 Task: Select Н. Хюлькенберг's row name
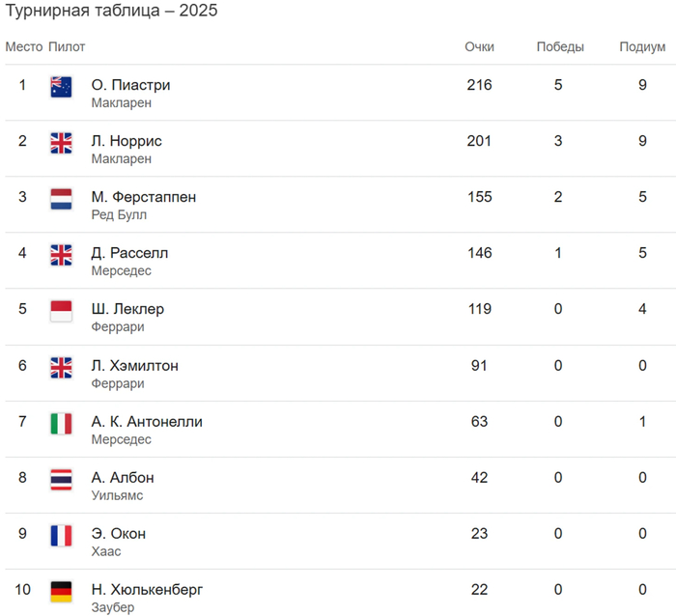tap(147, 590)
